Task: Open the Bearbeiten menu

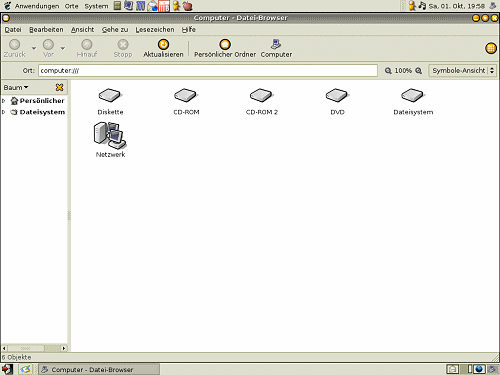Action: pyautogui.click(x=46, y=30)
